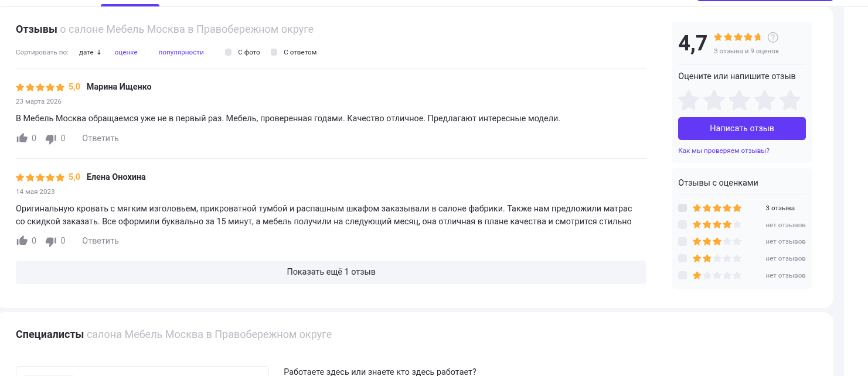Image resolution: width=868 pixels, height=376 pixels.
Task: Check the four-star reviews filter
Action: click(682, 225)
